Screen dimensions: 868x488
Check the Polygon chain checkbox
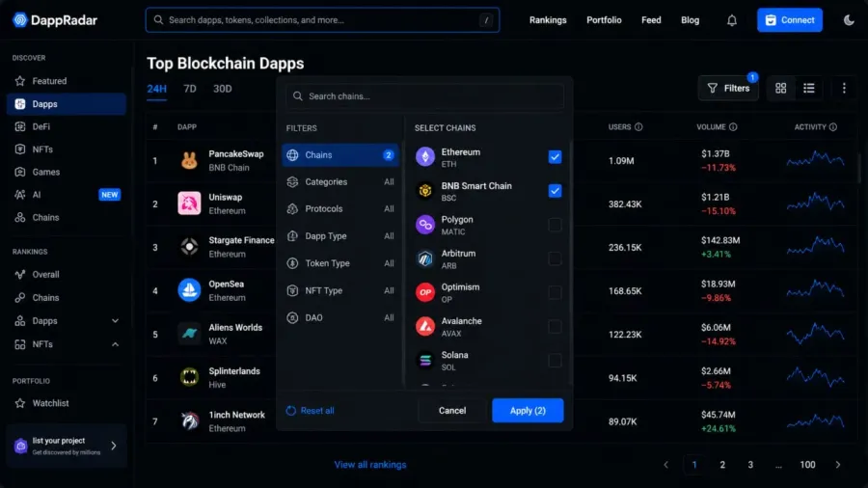pos(555,225)
